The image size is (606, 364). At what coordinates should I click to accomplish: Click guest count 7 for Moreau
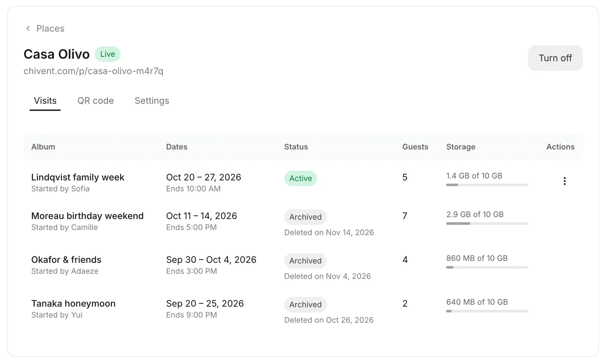tap(405, 216)
